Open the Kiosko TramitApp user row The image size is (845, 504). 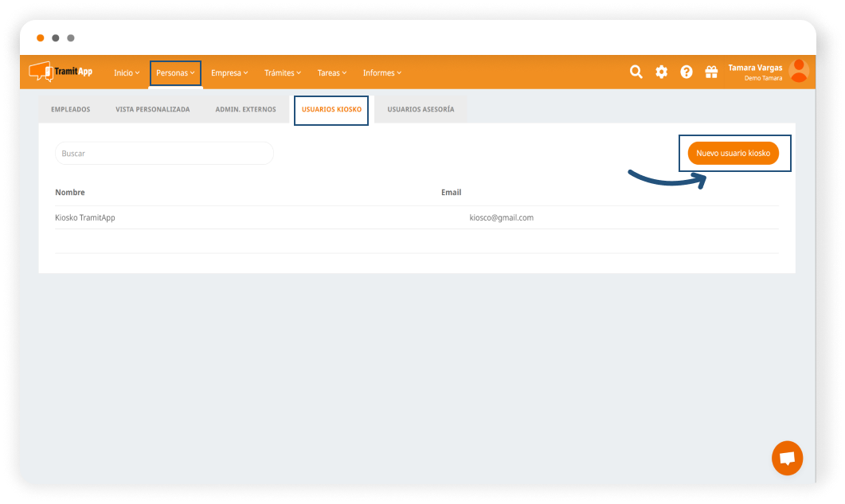[85, 217]
